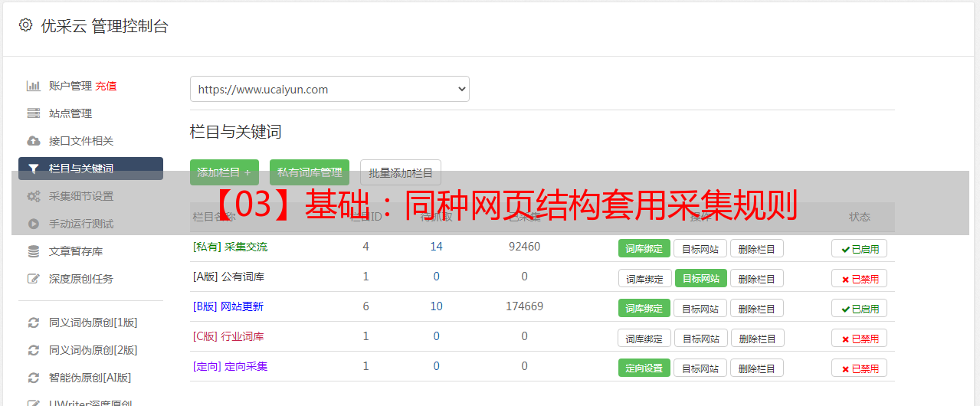Toggle the 已启用 status of 网站更新
Screen dimensions: 980x406
860,308
